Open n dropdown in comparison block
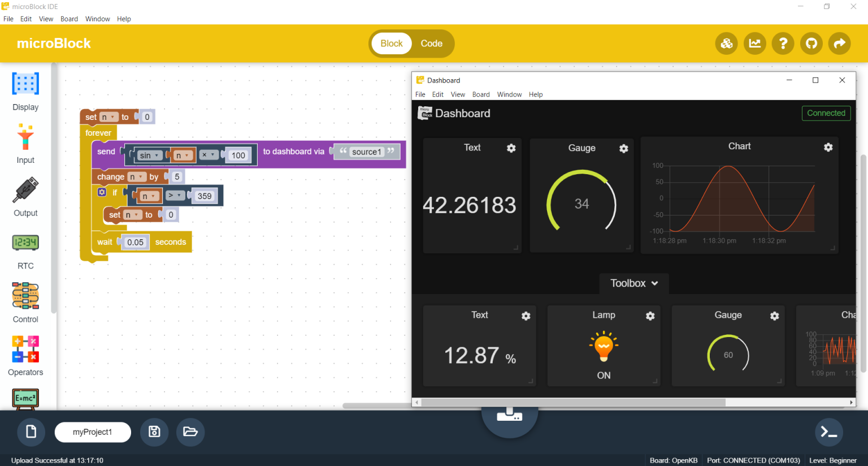The height and width of the screenshot is (466, 868). click(x=149, y=196)
